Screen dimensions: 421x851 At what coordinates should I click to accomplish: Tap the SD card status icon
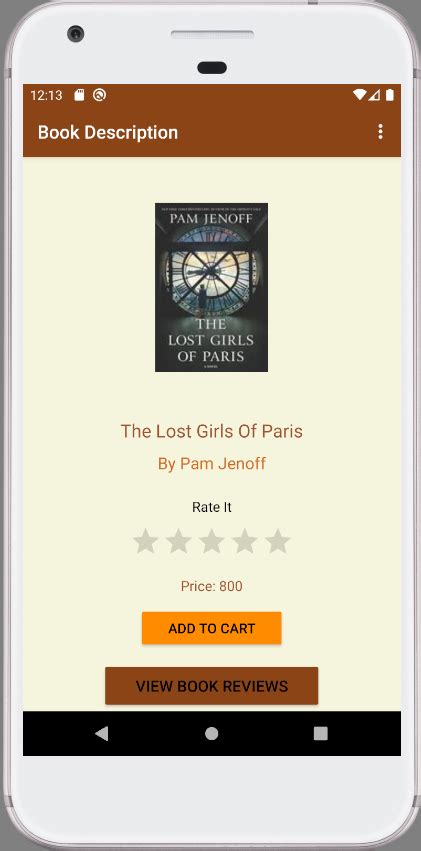tap(79, 96)
